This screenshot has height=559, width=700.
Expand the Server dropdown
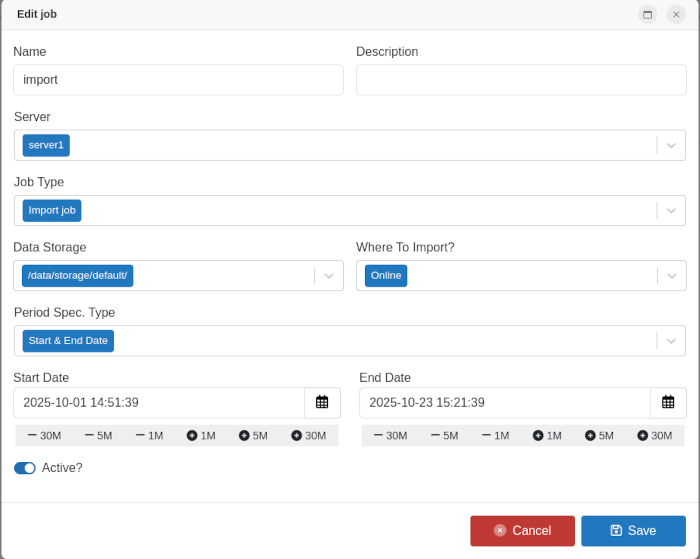tap(671, 145)
